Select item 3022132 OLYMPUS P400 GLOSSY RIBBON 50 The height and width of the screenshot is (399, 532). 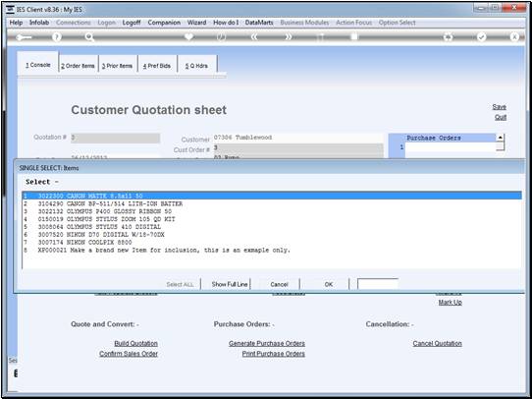tap(272, 211)
